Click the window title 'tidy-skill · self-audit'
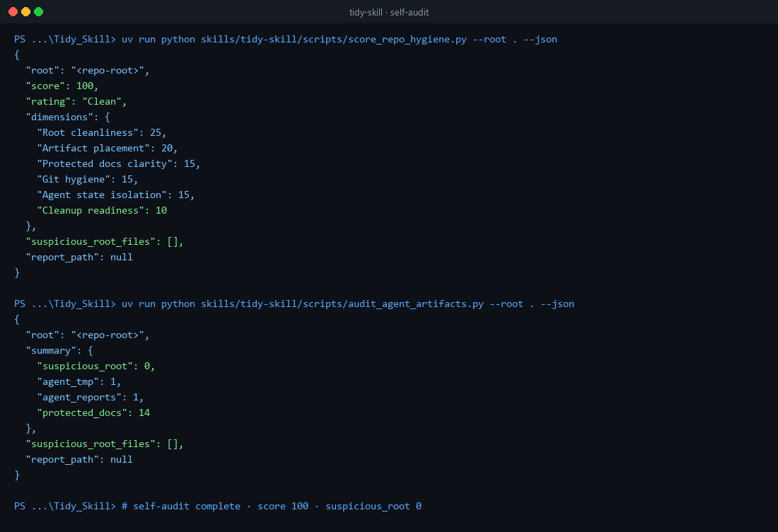This screenshot has width=778, height=532. [389, 13]
